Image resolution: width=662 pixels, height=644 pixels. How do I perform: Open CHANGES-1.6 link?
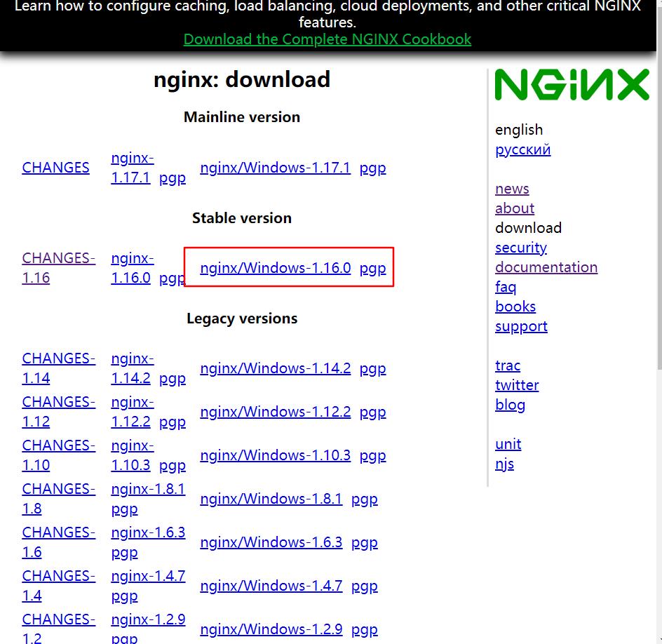tap(59, 542)
